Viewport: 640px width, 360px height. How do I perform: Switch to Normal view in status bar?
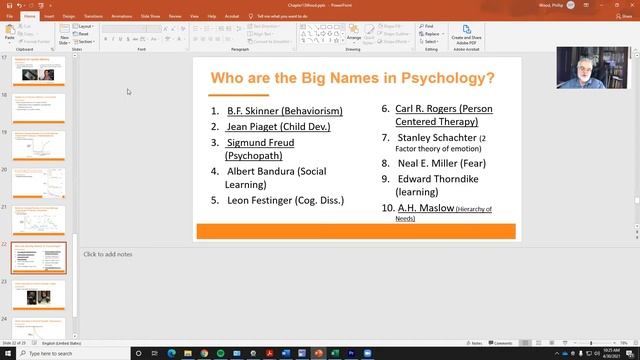coord(525,343)
